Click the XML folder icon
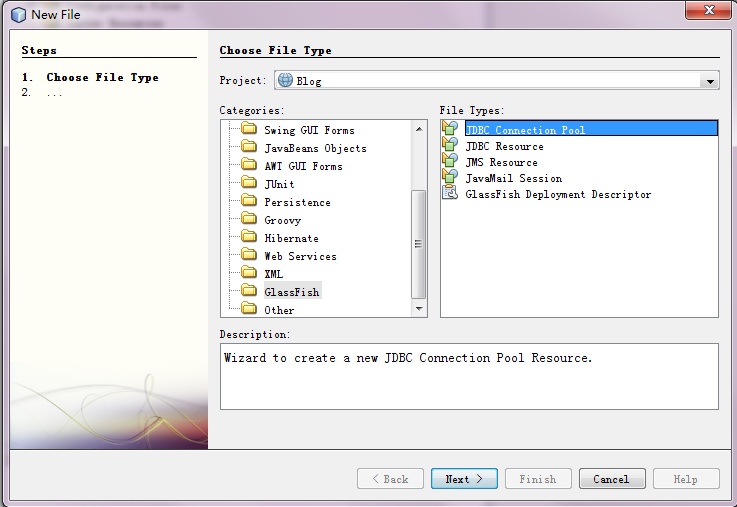The width and height of the screenshot is (737, 507). [x=249, y=273]
